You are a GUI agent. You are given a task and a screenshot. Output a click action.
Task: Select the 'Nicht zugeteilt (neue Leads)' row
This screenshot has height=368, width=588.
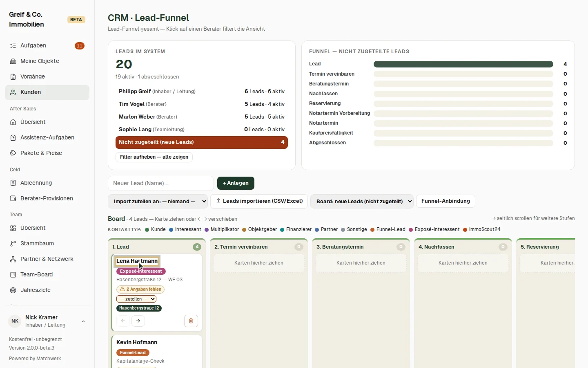pos(202,142)
